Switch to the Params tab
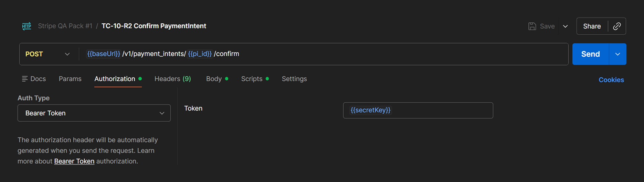The height and width of the screenshot is (182, 644). click(70, 79)
